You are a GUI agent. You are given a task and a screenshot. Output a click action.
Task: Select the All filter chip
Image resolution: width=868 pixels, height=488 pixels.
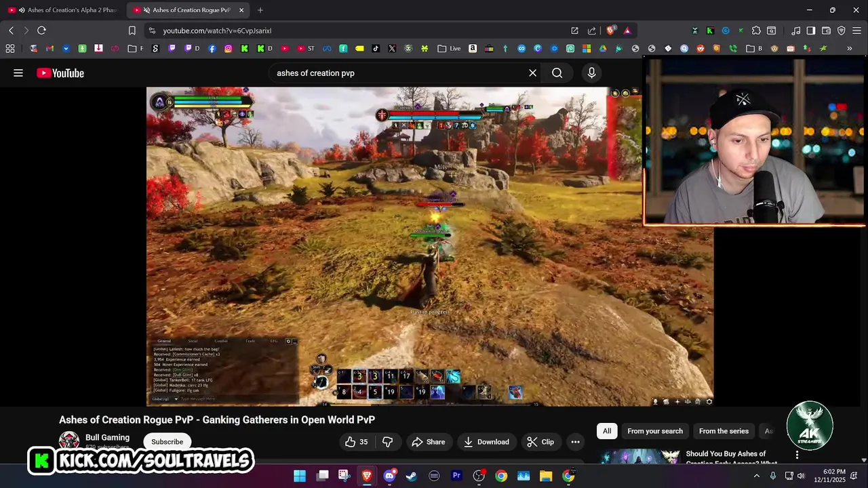[607, 431]
